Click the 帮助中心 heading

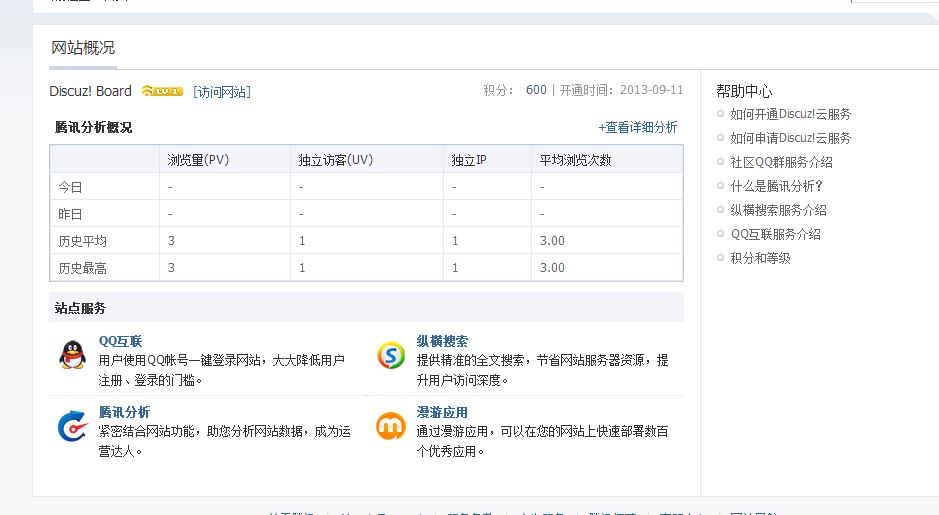(744, 91)
